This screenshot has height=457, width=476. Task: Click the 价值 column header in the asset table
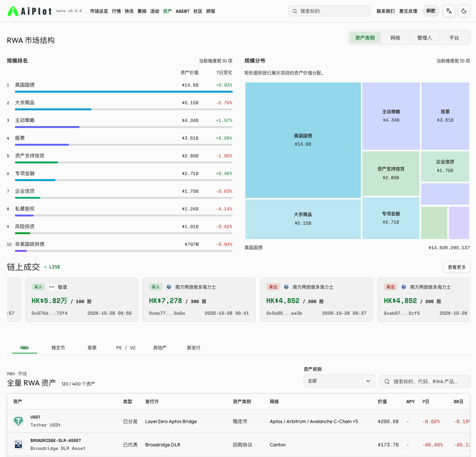[x=382, y=402]
